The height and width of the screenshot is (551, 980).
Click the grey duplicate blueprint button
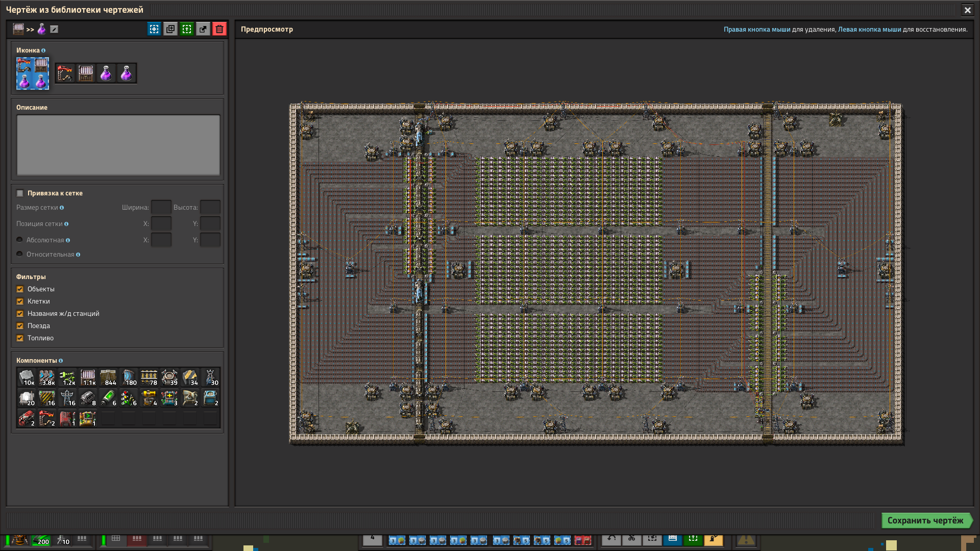tap(170, 29)
